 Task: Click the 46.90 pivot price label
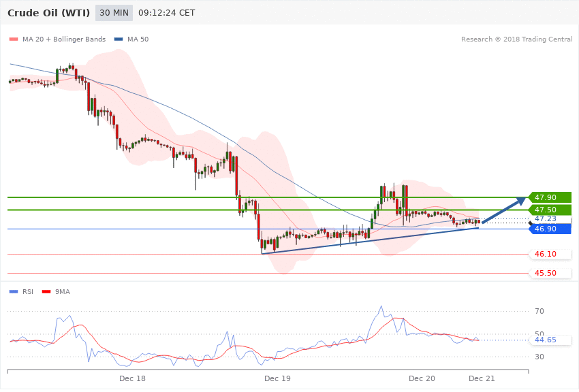[550, 229]
